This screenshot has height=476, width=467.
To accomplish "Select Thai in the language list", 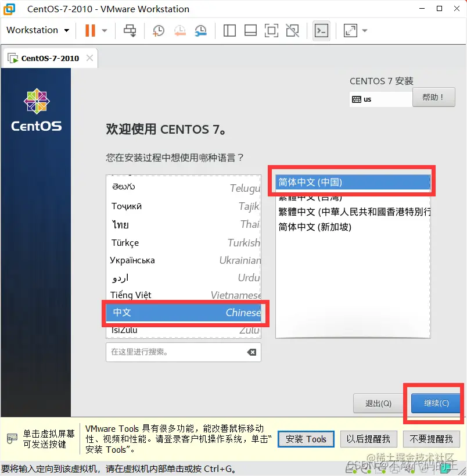I will pyautogui.click(x=184, y=224).
